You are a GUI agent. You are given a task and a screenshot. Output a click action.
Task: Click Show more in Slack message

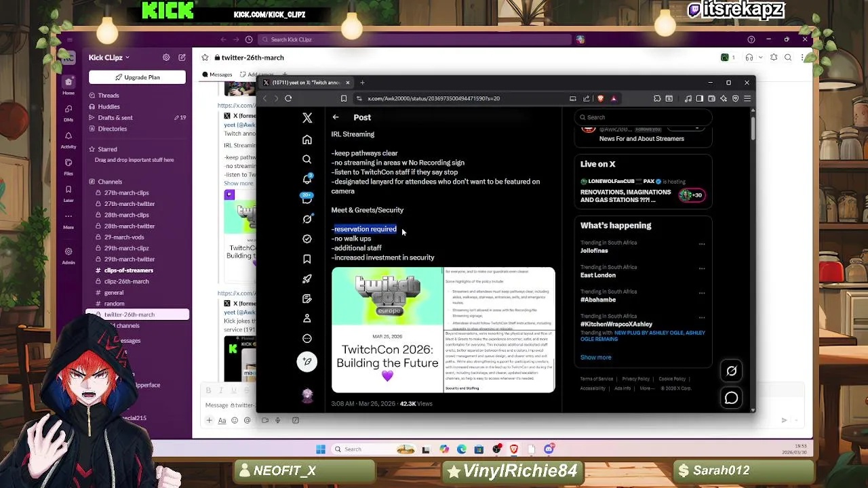238,183
